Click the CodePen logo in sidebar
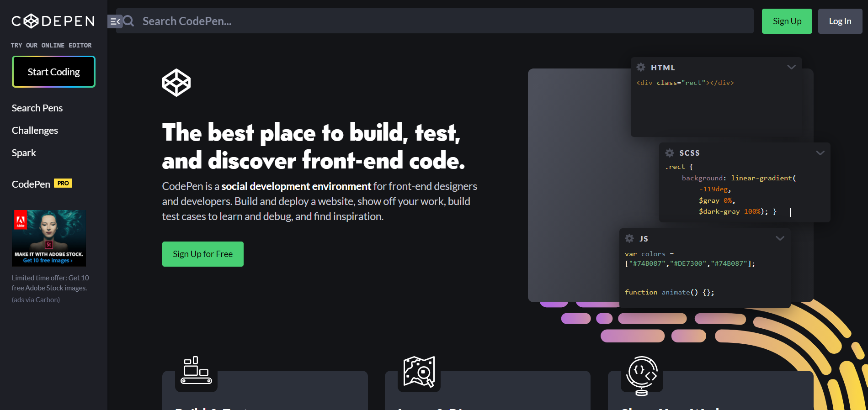Image resolution: width=868 pixels, height=410 pixels. coord(53,21)
